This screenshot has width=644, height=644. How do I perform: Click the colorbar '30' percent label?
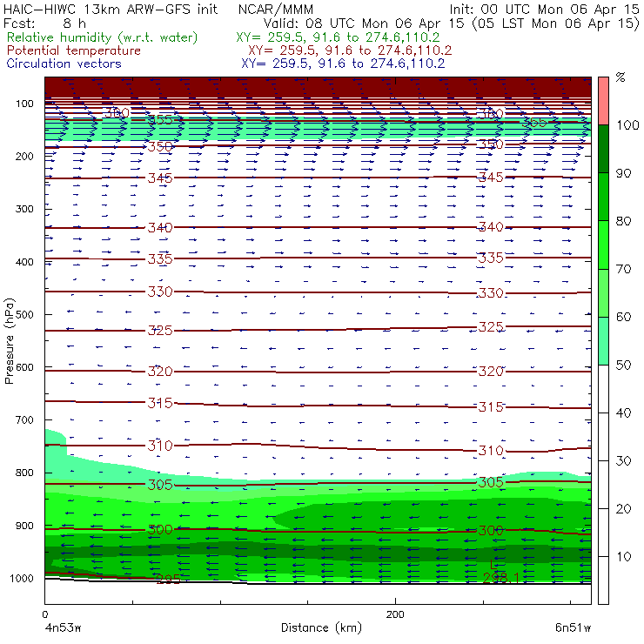click(623, 461)
